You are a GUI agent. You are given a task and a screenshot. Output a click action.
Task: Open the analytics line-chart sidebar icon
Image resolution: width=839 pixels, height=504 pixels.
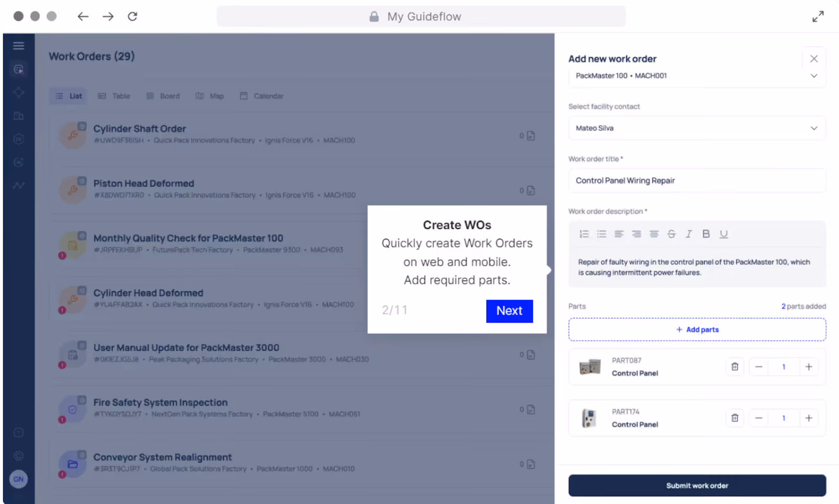point(18,185)
